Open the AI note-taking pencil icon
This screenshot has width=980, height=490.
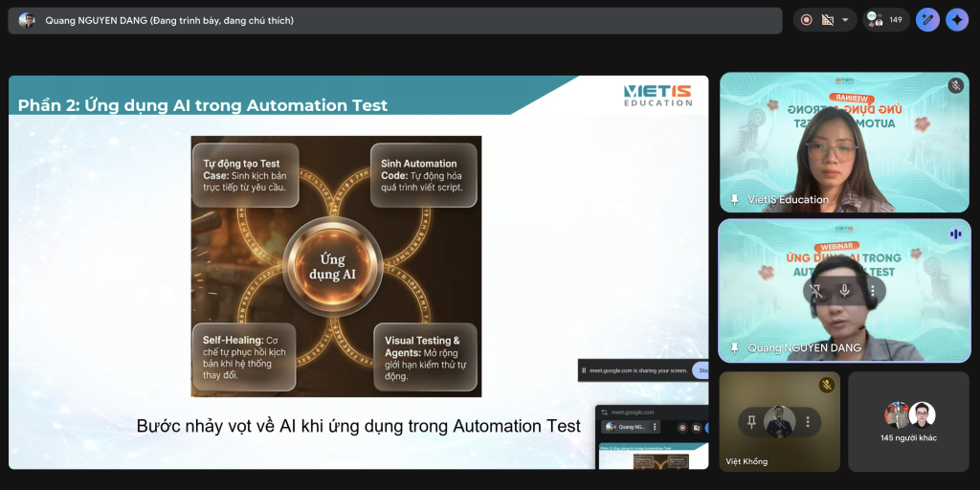coord(926,20)
